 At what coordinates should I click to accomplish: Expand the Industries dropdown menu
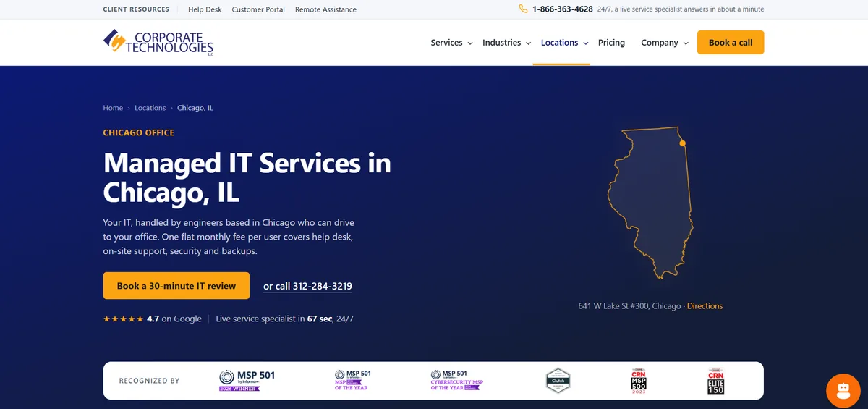[x=506, y=43]
